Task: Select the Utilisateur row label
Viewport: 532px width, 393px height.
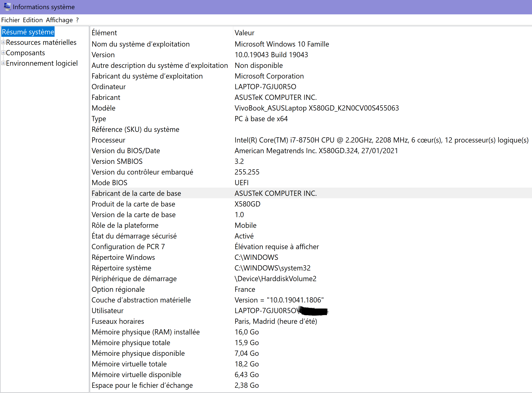Action: [x=108, y=311]
